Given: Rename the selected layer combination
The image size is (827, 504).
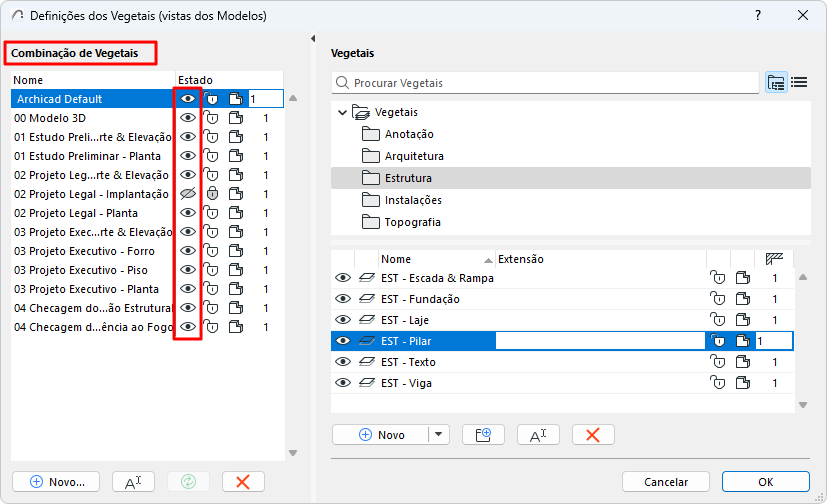Looking at the screenshot, I should click(133, 481).
